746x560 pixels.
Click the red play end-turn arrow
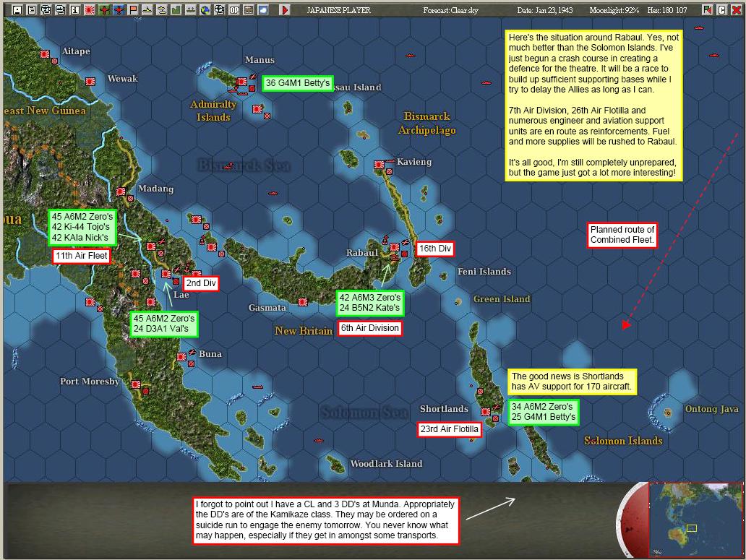(x=285, y=9)
